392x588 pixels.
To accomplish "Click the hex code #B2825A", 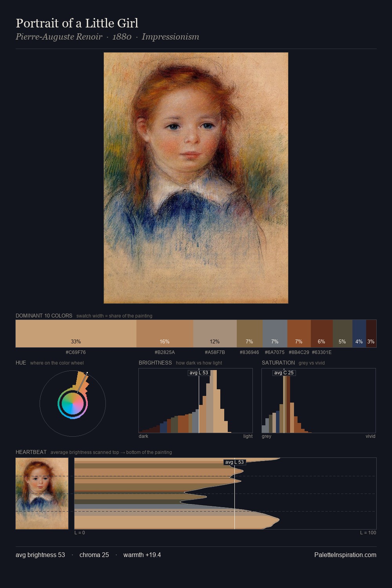I will tap(165, 352).
